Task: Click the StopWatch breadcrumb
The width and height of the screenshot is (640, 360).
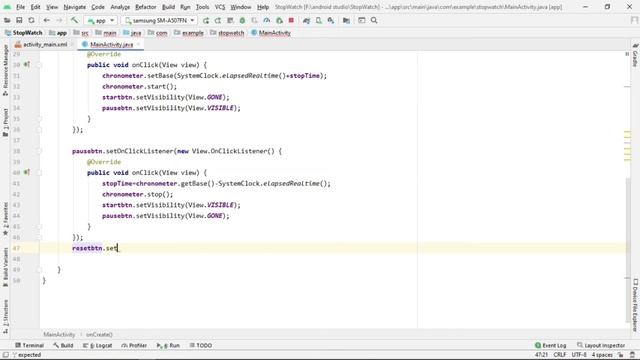Action: click(24, 33)
